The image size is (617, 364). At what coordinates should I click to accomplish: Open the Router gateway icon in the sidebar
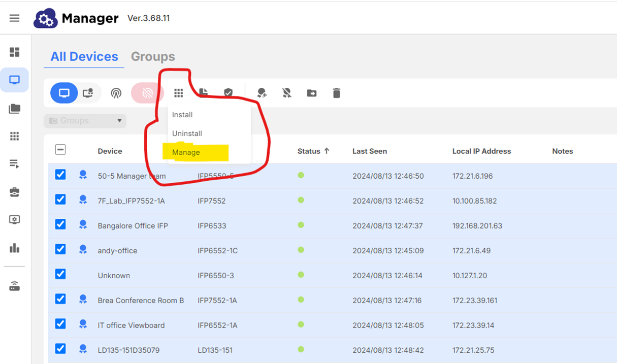tap(15, 287)
